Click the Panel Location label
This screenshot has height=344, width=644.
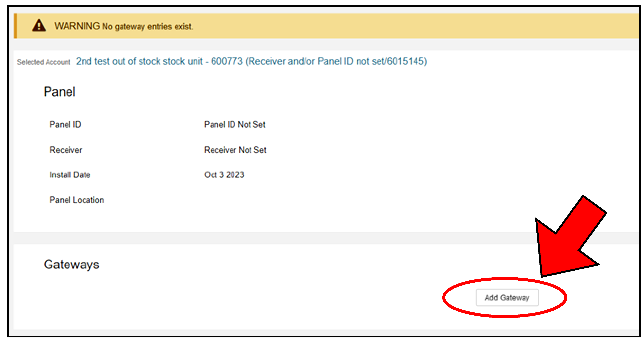(77, 200)
